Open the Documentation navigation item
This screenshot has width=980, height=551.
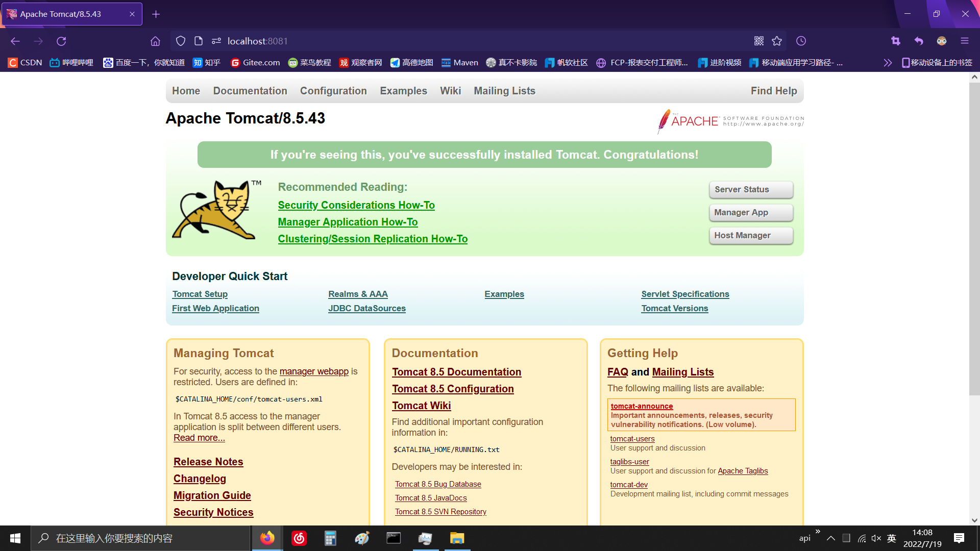(250, 91)
